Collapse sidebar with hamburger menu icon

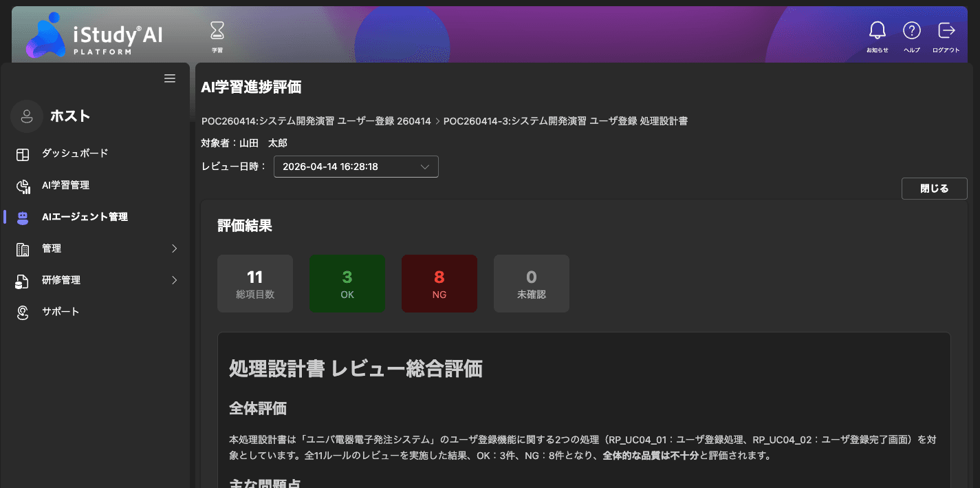(170, 78)
